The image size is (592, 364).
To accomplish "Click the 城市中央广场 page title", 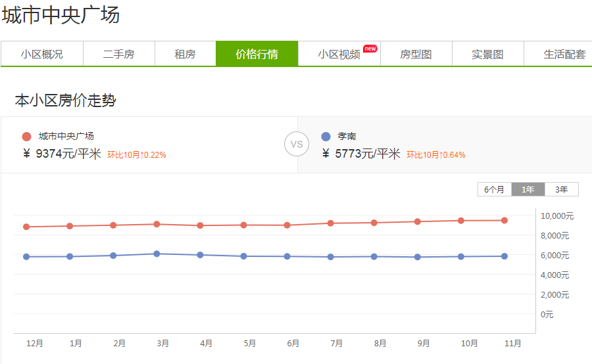I will point(61,15).
